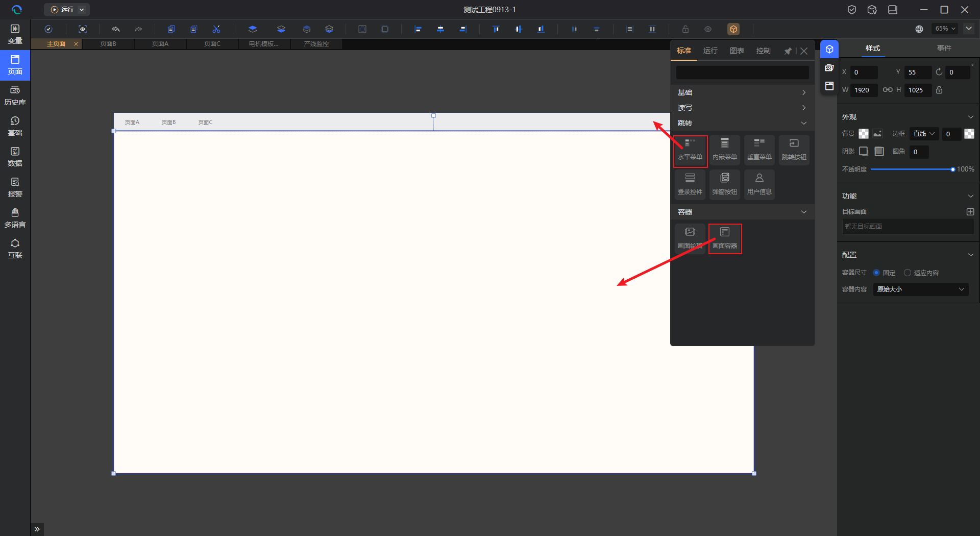The width and height of the screenshot is (980, 536).
Task: Click 页面A in the canvas menu bar
Action: point(132,123)
